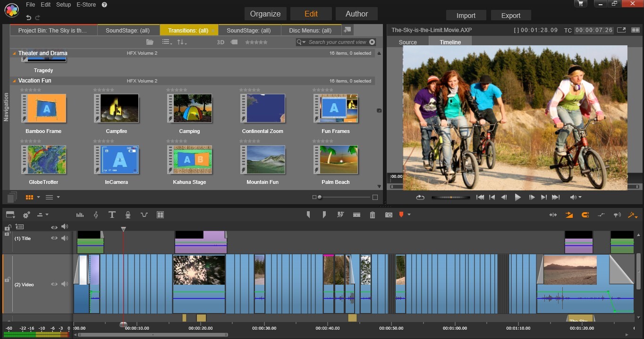The image size is (644, 339).
Task: Mute the Video track speaker
Action: [65, 284]
